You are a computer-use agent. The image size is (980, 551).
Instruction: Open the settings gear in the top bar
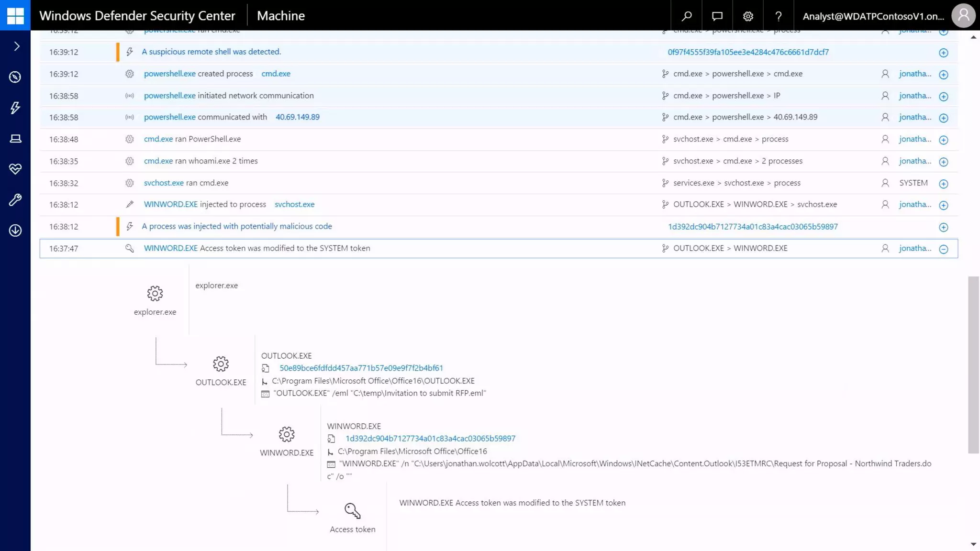(748, 16)
